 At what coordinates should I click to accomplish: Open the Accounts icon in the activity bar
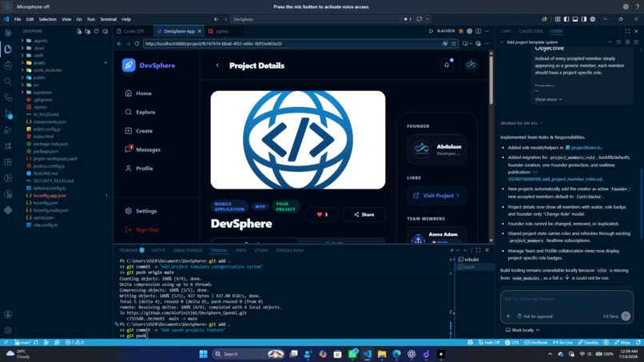[8, 314]
